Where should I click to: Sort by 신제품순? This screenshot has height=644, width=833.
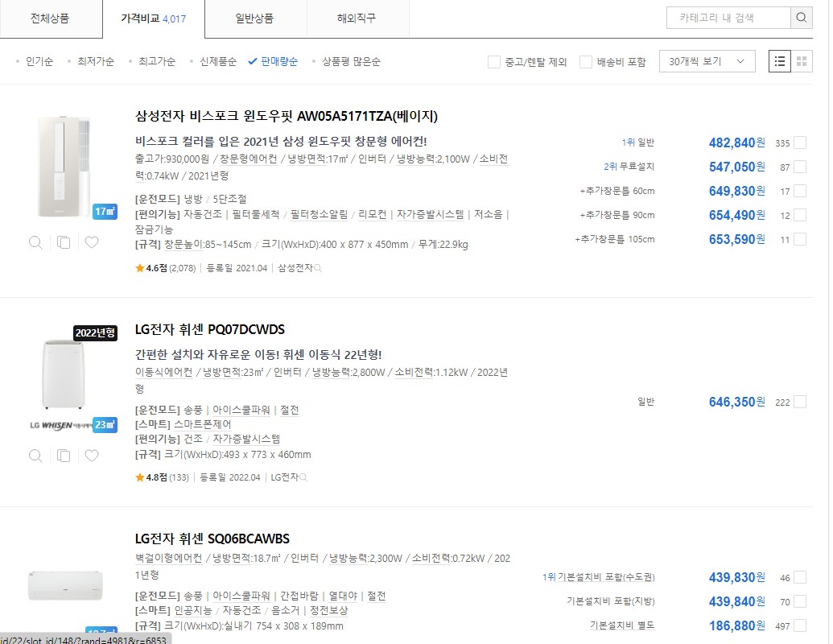pyautogui.click(x=218, y=62)
